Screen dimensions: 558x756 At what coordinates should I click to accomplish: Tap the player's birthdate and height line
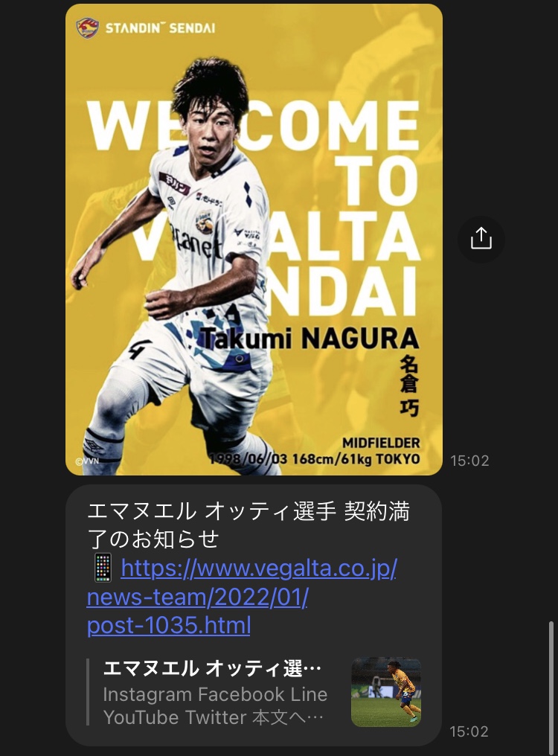315,458
